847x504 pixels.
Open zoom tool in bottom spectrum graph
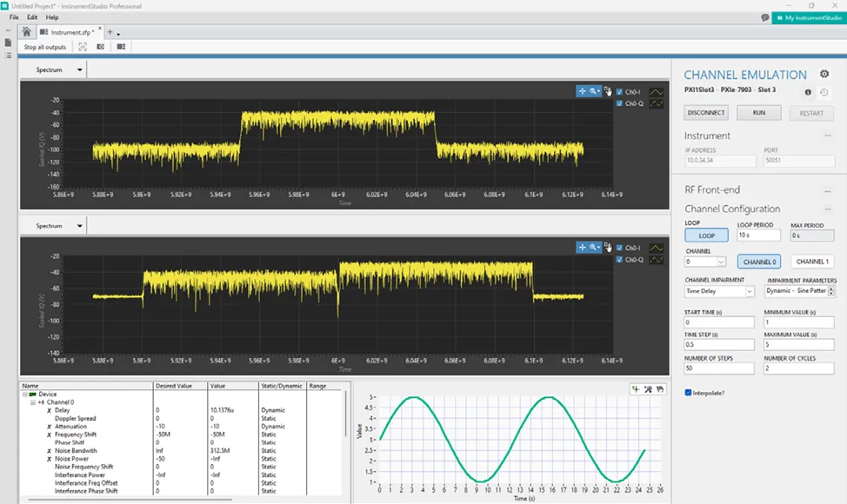[x=595, y=247]
